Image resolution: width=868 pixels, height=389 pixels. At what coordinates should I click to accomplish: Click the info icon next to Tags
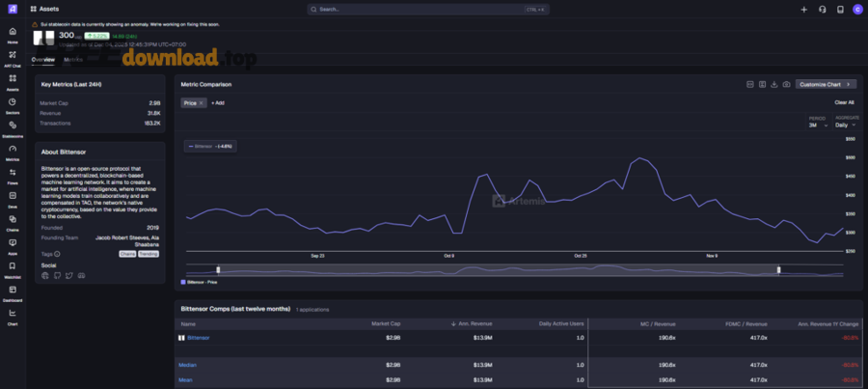(57, 254)
